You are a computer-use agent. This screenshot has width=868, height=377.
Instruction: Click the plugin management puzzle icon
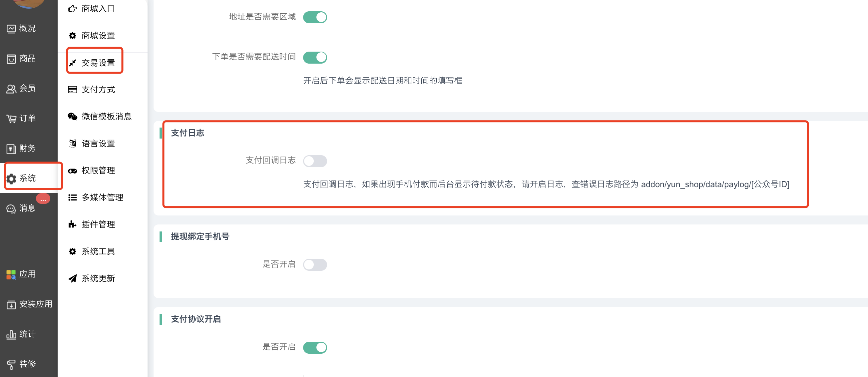tap(72, 224)
